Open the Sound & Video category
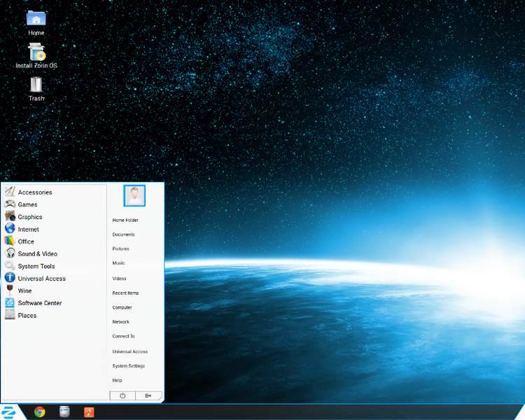The image size is (525, 420). 38,254
